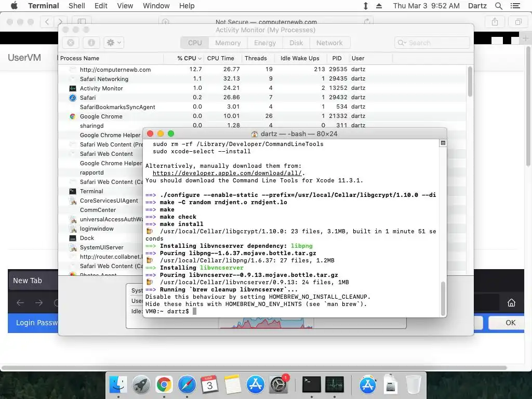This screenshot has height=399, width=532.
Task: Open Activity Monitor icon in Dock
Action: (335, 385)
